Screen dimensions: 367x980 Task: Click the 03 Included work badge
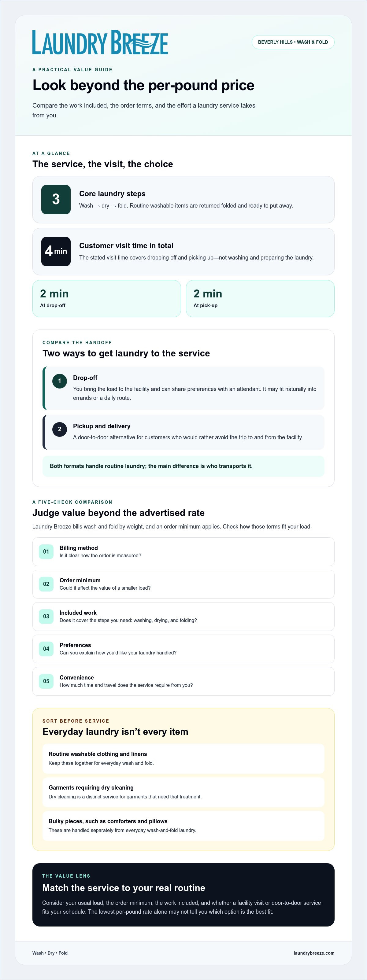coord(46,616)
